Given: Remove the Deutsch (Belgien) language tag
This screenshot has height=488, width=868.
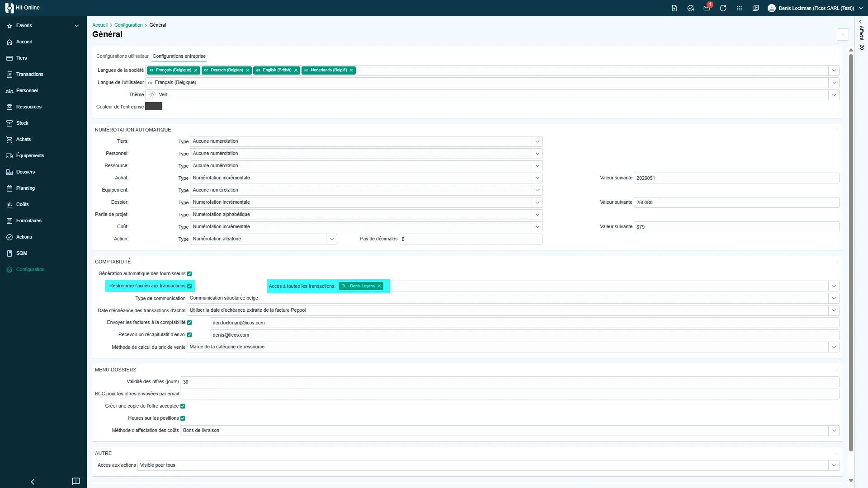Looking at the screenshot, I should [x=248, y=70].
